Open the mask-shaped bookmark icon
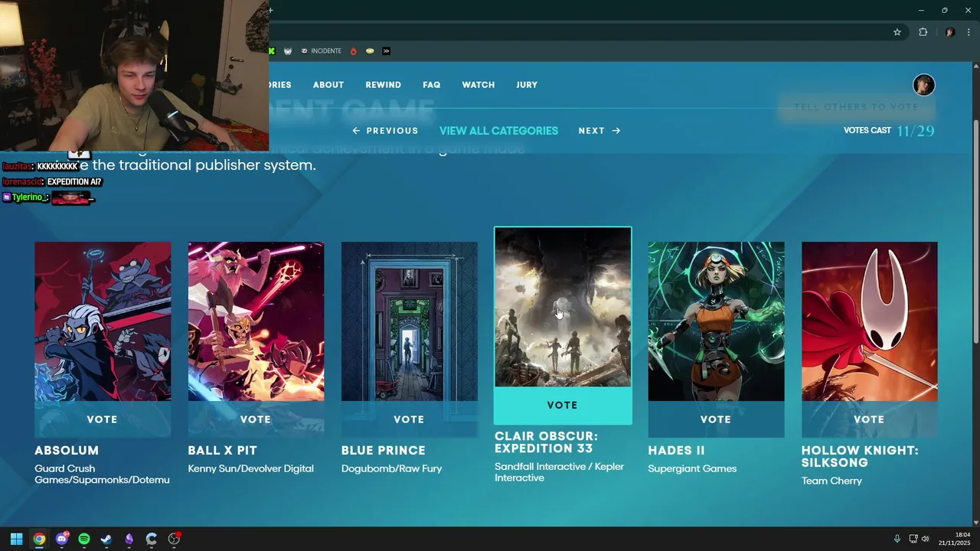 click(x=288, y=51)
